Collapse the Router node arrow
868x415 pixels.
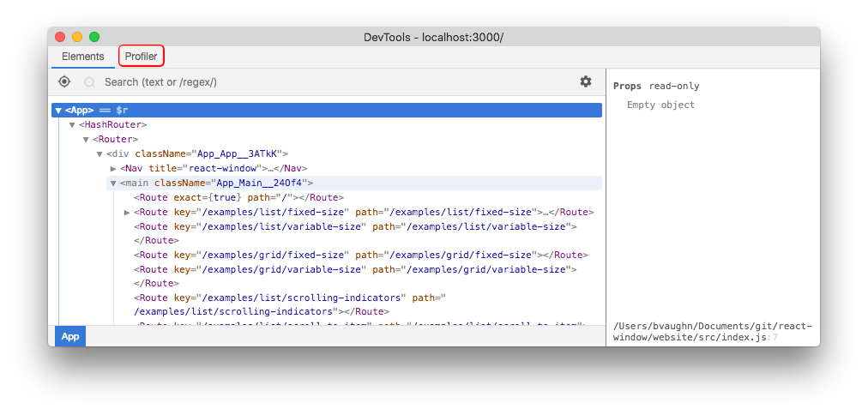pos(86,139)
